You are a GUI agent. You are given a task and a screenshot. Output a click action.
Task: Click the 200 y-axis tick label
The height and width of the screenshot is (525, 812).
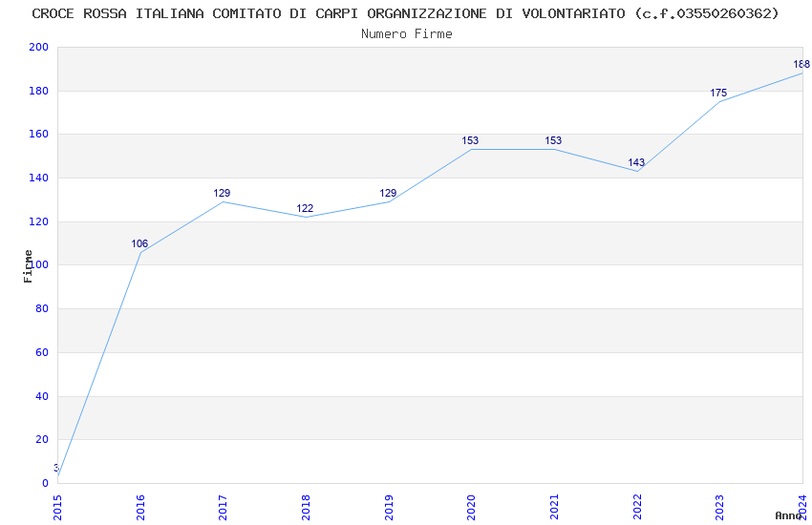[38, 47]
